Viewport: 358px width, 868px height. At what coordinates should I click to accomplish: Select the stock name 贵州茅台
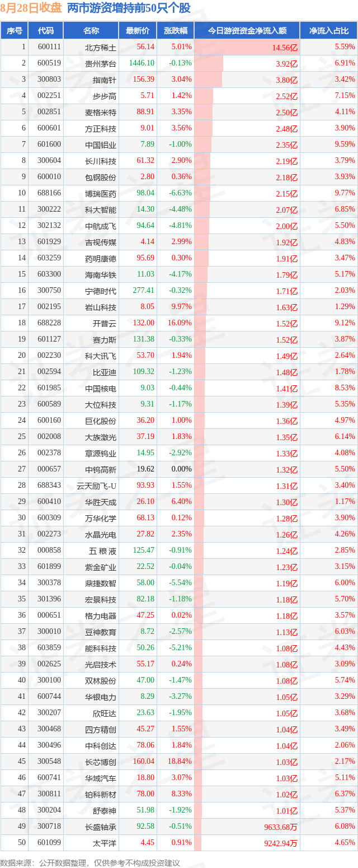tap(101, 64)
